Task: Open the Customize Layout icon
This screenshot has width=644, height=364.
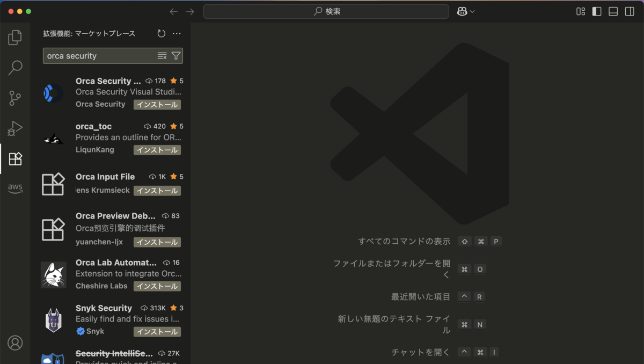Action: [581, 11]
